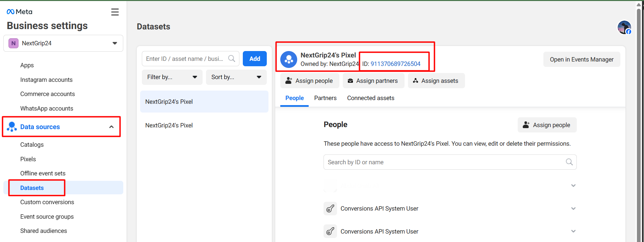The image size is (644, 242).
Task: Click the search magnifier in asset field
Action: [232, 59]
